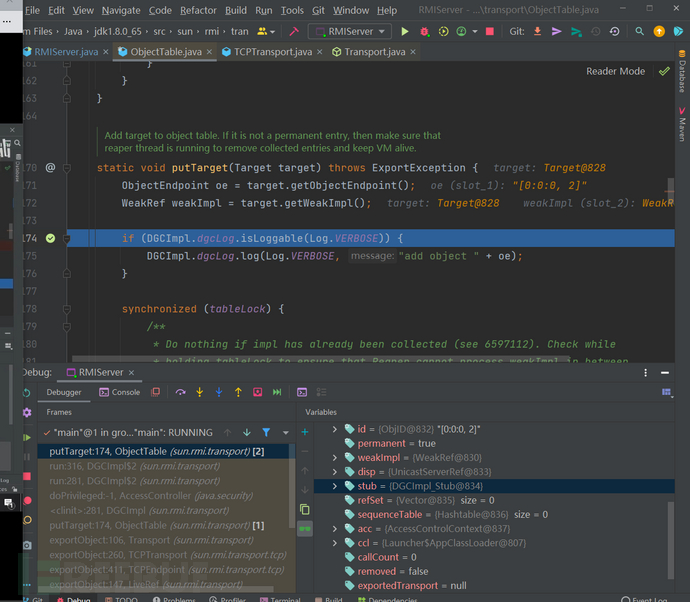Open code-with-me users dropdown
This screenshot has width=690, height=602.
[266, 31]
